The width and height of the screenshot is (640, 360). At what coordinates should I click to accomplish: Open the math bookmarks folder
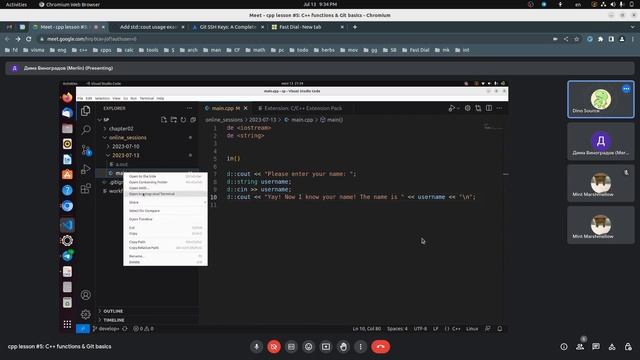coord(255,50)
